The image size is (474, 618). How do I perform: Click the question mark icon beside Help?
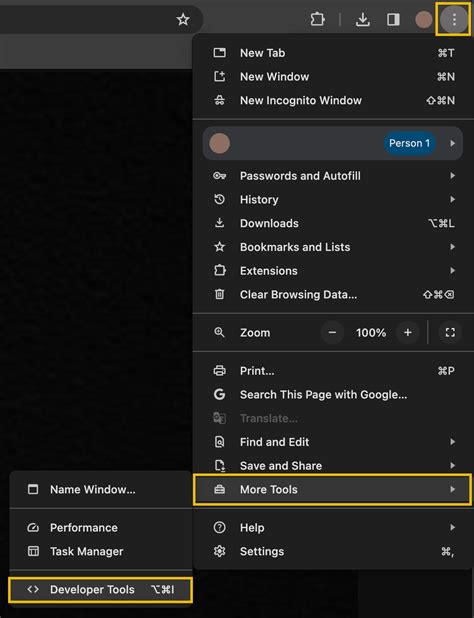(219, 527)
